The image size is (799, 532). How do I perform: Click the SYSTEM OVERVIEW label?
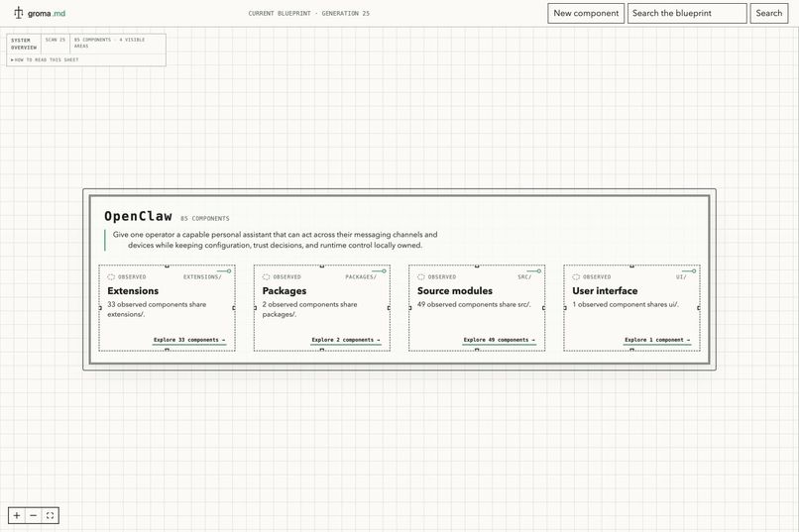(x=24, y=44)
